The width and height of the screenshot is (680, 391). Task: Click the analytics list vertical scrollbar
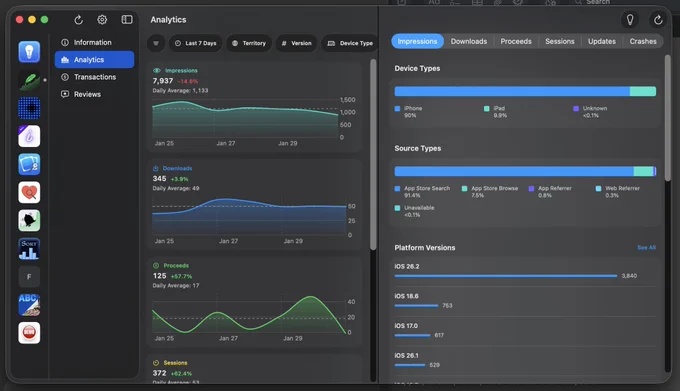tap(373, 154)
